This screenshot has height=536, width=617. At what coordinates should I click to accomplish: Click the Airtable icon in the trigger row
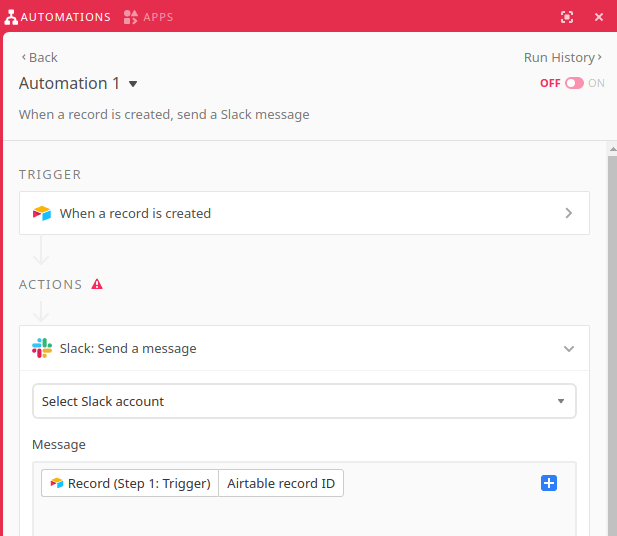[x=42, y=213]
